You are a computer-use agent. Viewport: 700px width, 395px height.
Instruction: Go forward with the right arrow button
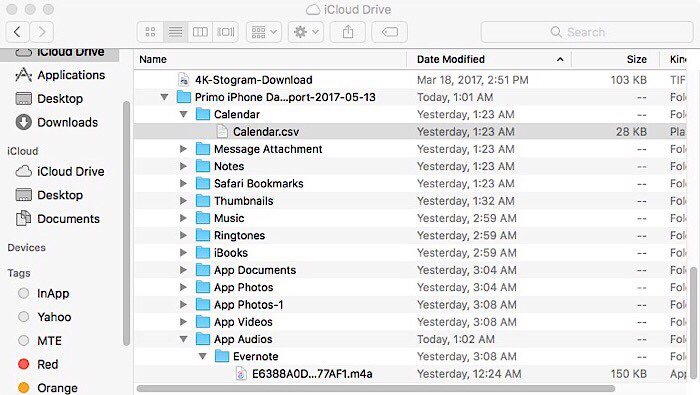tap(42, 32)
